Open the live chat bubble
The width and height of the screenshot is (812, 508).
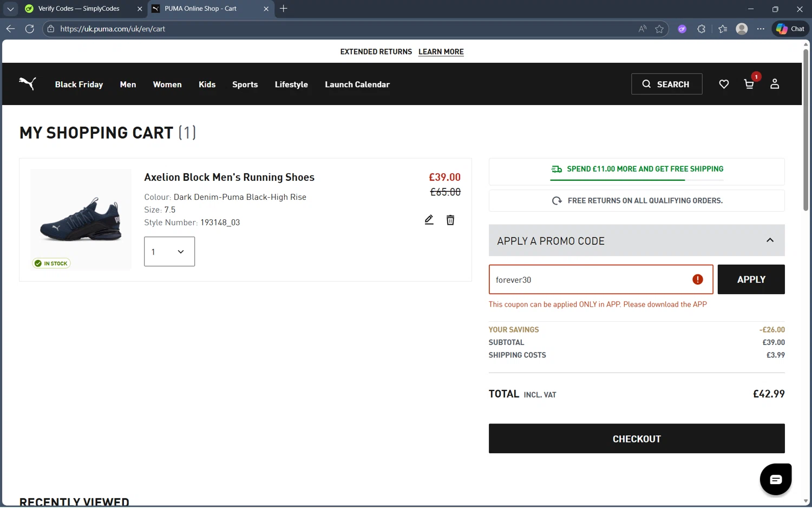tap(775, 479)
